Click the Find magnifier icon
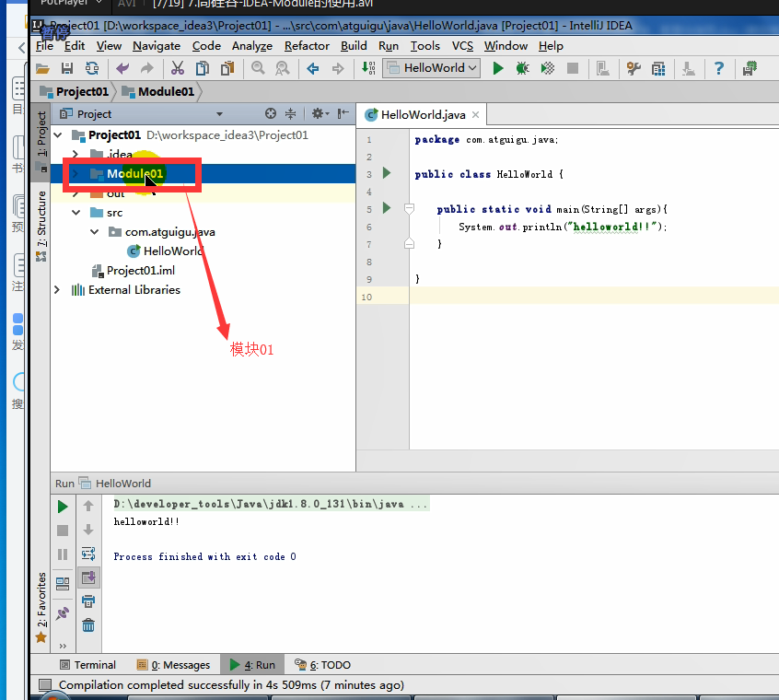779x700 pixels. [258, 68]
